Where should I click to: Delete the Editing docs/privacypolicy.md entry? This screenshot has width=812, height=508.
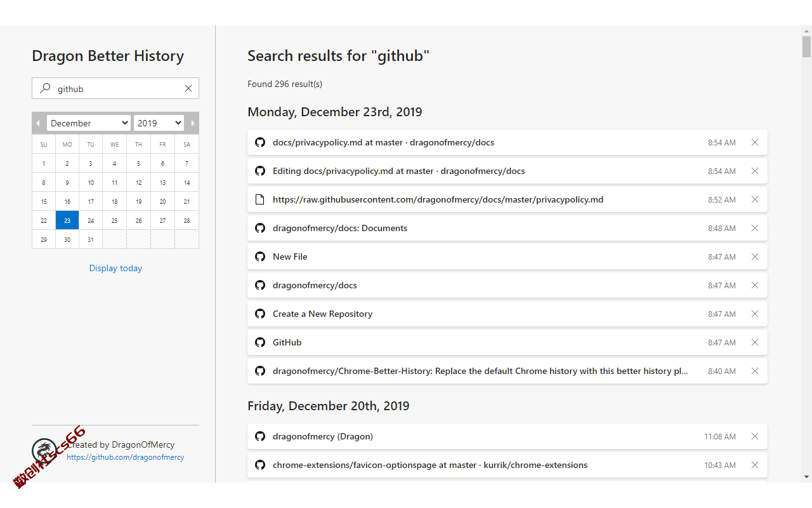pyautogui.click(x=755, y=171)
